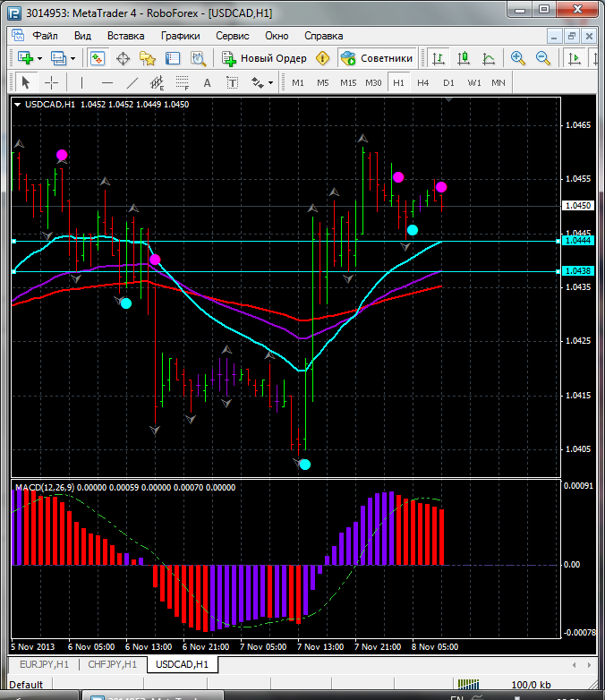Open the Navigator favorites folder icon
The image size is (605, 700).
pos(148,58)
